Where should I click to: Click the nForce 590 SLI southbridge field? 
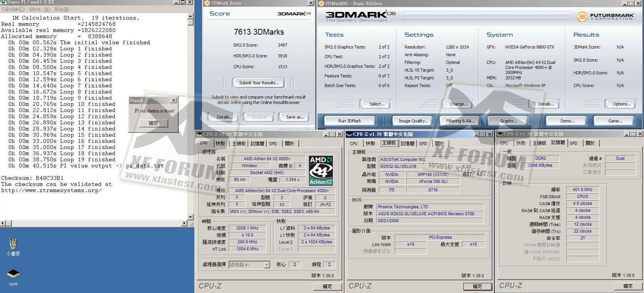433,181
